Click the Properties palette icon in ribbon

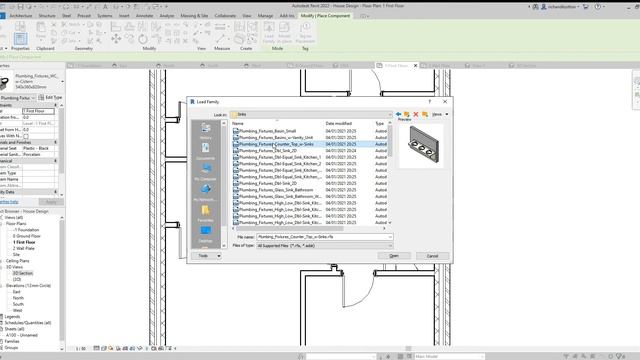pos(20,39)
